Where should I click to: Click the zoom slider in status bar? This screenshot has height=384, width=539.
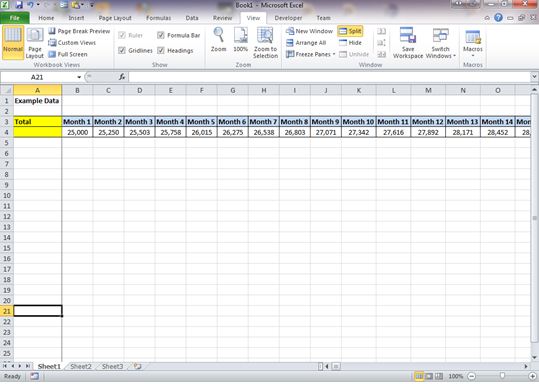coord(503,376)
